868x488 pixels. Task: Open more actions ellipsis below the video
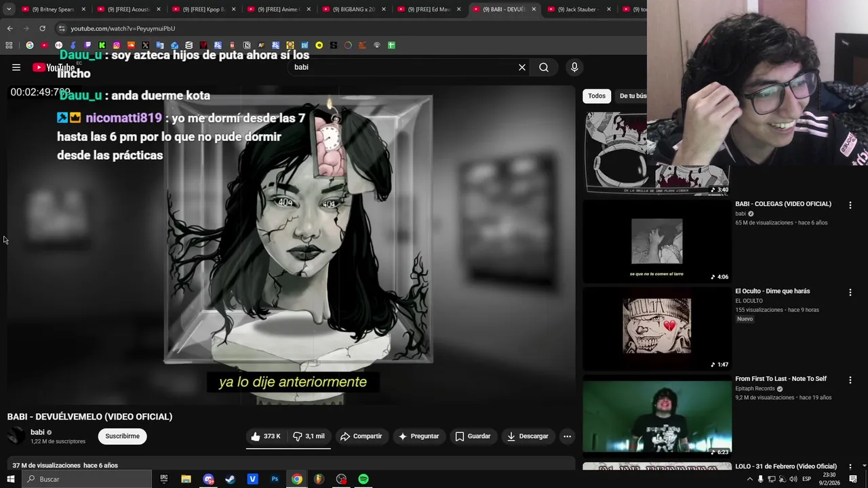[x=568, y=436]
